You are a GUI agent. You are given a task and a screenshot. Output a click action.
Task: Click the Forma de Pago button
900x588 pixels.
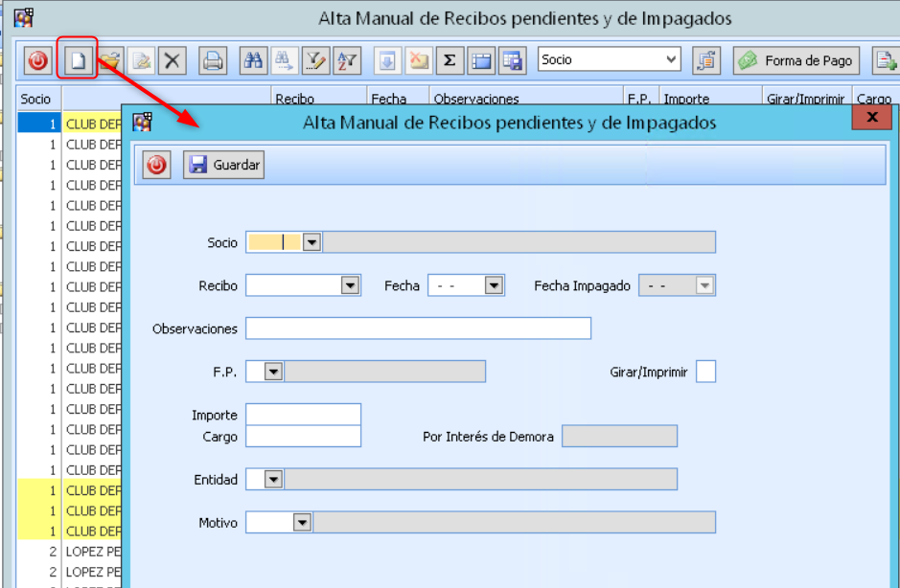[x=796, y=60]
